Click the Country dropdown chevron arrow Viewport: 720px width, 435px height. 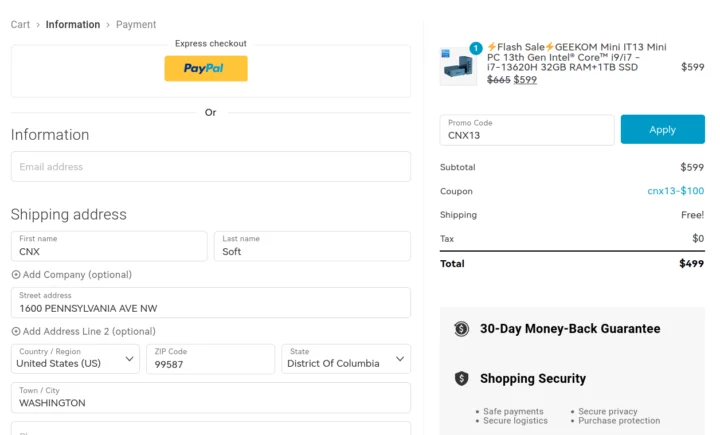pyautogui.click(x=129, y=359)
